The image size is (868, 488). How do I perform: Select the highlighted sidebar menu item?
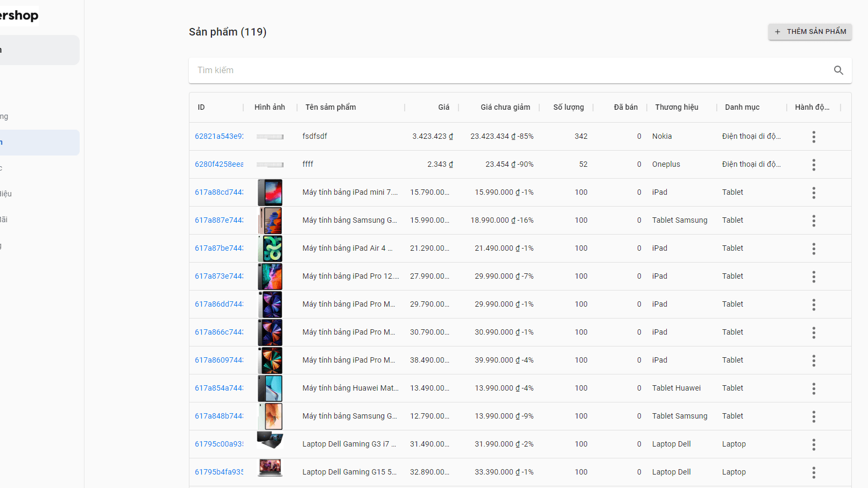pos(39,143)
